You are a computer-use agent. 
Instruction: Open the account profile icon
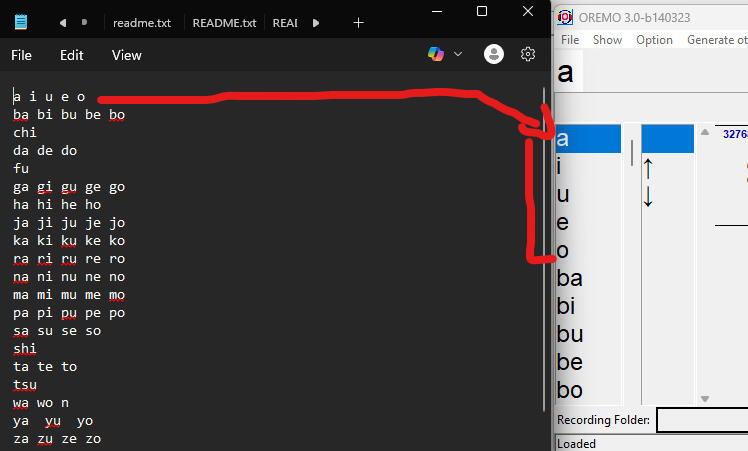[x=494, y=54]
